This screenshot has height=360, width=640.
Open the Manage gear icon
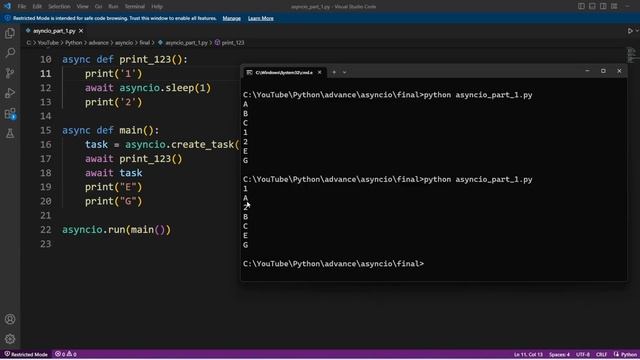10,339
